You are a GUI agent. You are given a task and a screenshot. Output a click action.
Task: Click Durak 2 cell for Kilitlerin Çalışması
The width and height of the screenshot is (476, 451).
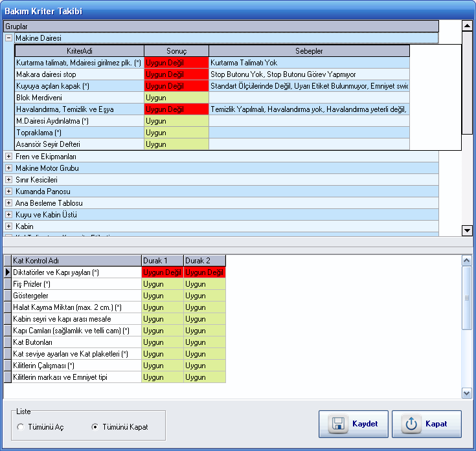coord(205,366)
